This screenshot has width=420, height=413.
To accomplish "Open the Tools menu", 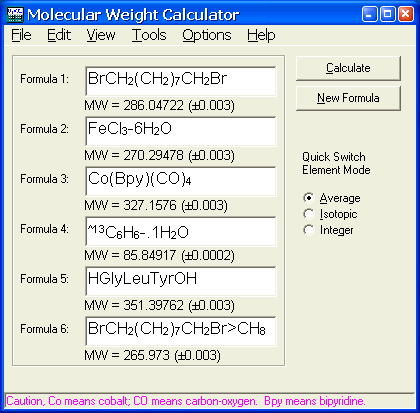I will tap(149, 35).
